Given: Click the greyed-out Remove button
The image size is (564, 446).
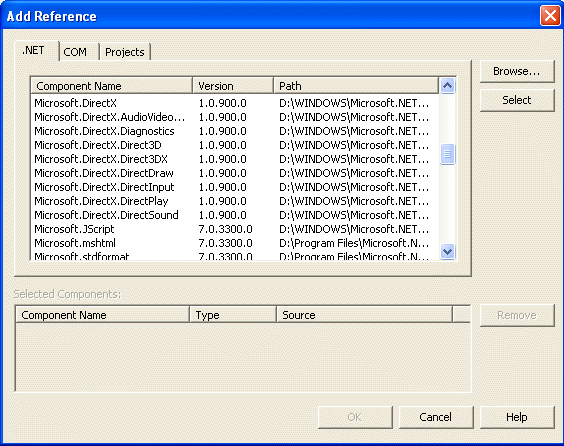Looking at the screenshot, I should [517, 315].
